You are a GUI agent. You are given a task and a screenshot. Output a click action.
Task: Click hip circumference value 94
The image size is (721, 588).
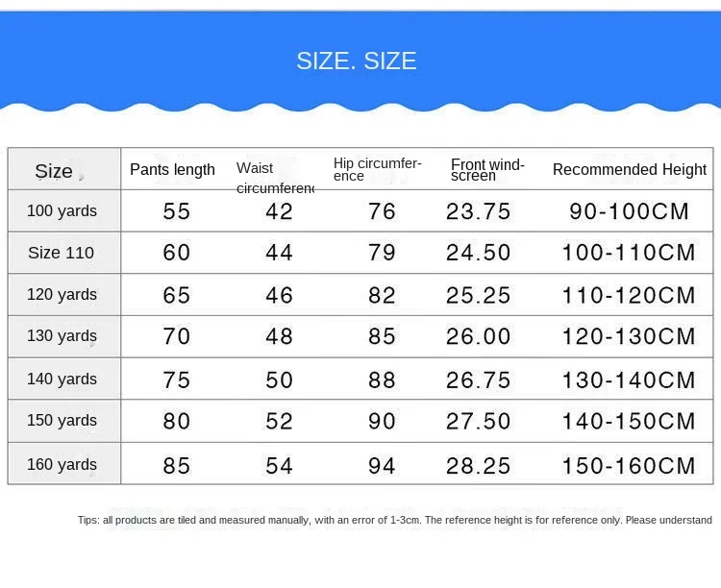[382, 466]
